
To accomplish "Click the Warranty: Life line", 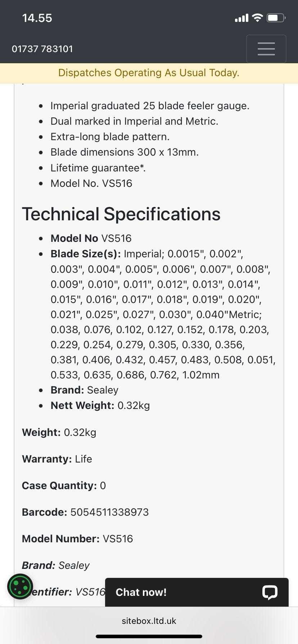I will [x=57, y=459].
